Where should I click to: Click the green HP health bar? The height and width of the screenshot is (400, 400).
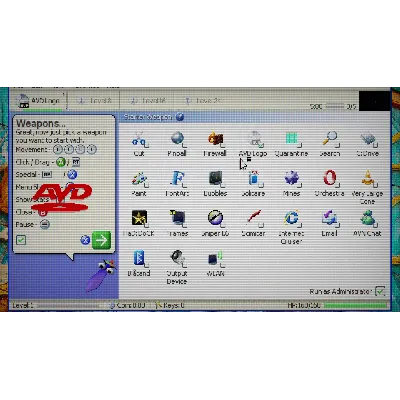pos(355,305)
